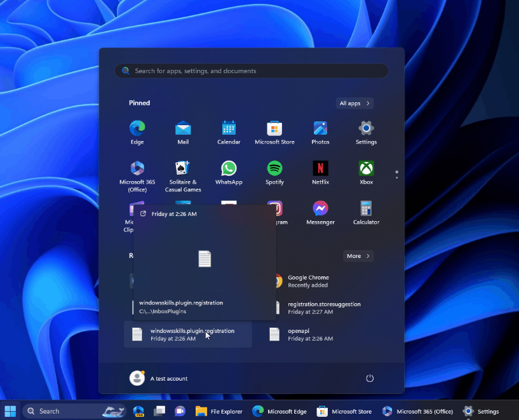The height and width of the screenshot is (420, 519).
Task: Open the WhatsApp pinned app
Action: click(x=229, y=172)
